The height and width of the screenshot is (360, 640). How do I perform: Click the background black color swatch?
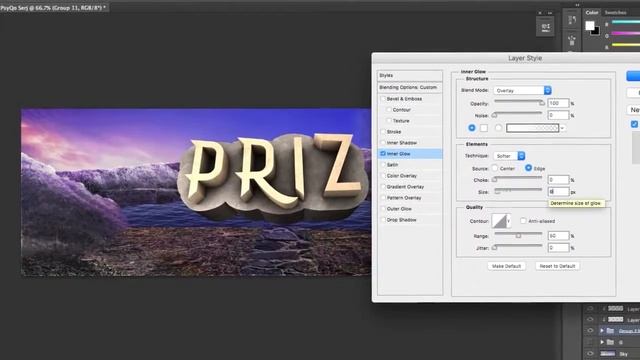click(x=596, y=31)
